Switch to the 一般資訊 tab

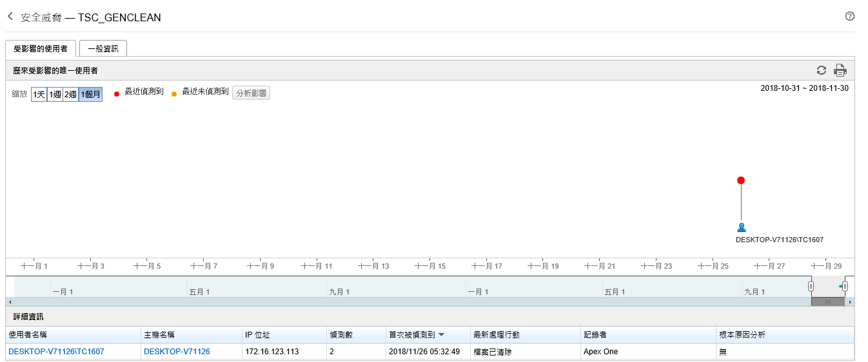(x=103, y=48)
